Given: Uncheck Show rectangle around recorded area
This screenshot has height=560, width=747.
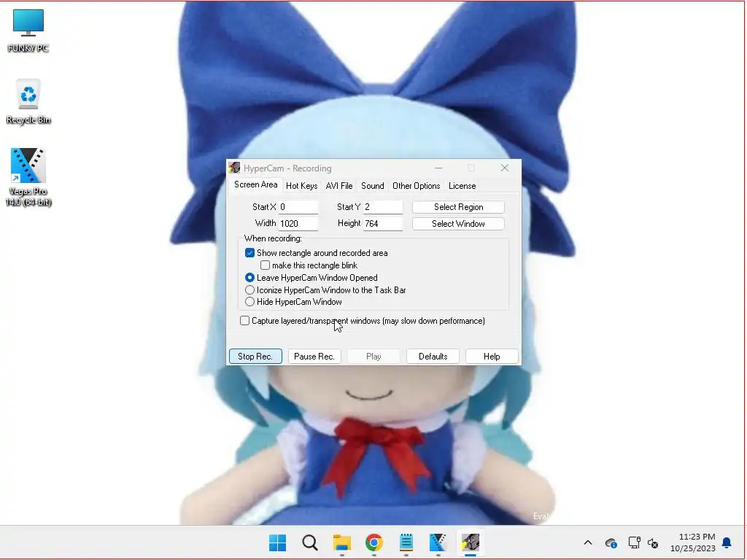Looking at the screenshot, I should click(249, 253).
